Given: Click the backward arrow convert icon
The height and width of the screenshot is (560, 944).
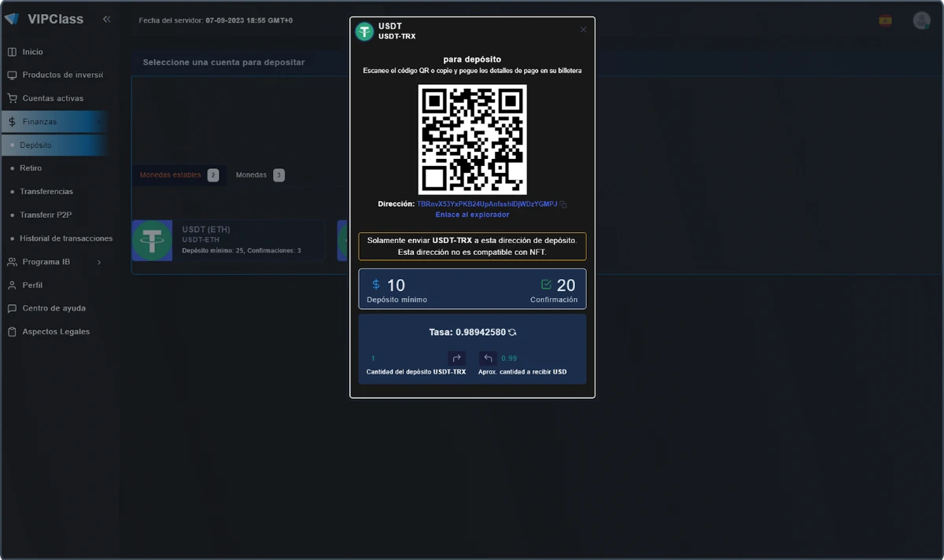Looking at the screenshot, I should click(488, 358).
